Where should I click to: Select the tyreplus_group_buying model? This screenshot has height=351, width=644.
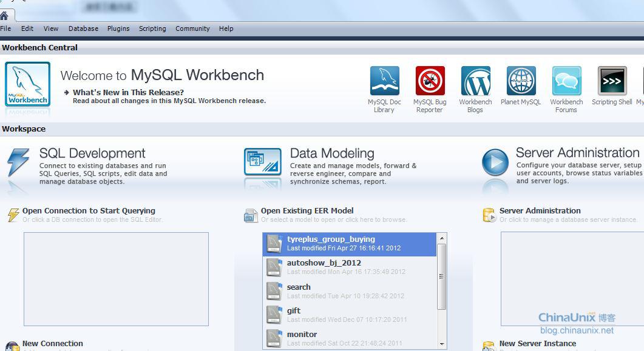click(x=350, y=244)
